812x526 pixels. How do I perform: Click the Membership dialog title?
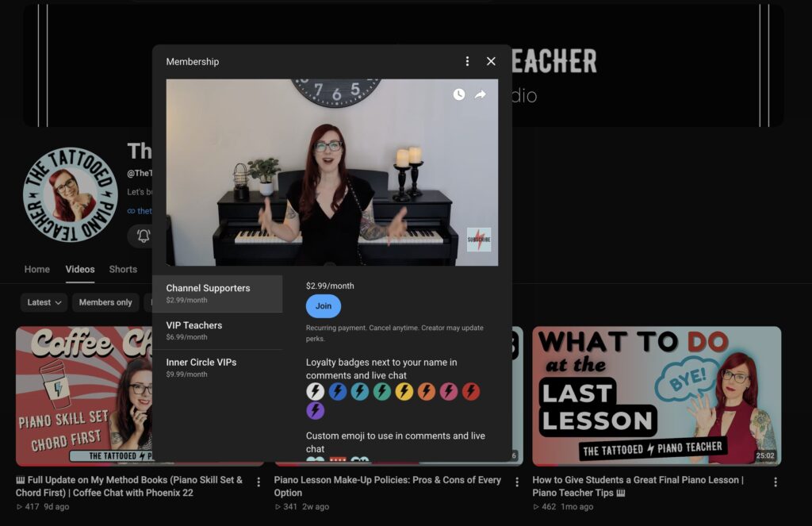coord(193,62)
